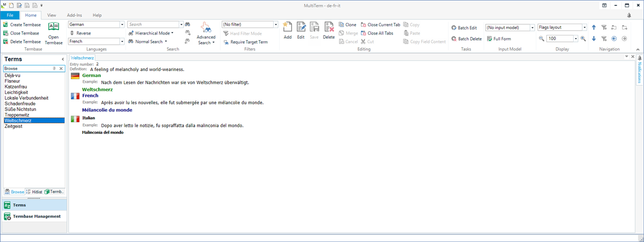Click the Create Termbase icon
Image resolution: width=644 pixels, height=242 pixels.
click(5, 25)
